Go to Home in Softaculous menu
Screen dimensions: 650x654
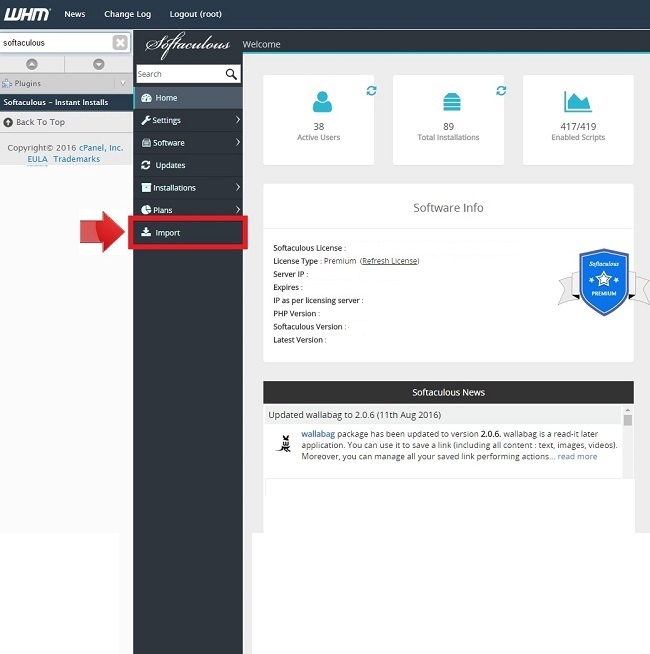pos(188,98)
